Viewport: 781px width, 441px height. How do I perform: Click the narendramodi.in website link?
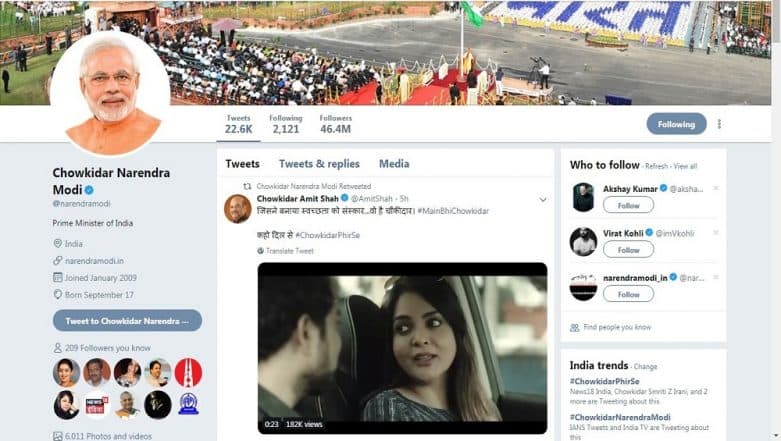point(95,261)
